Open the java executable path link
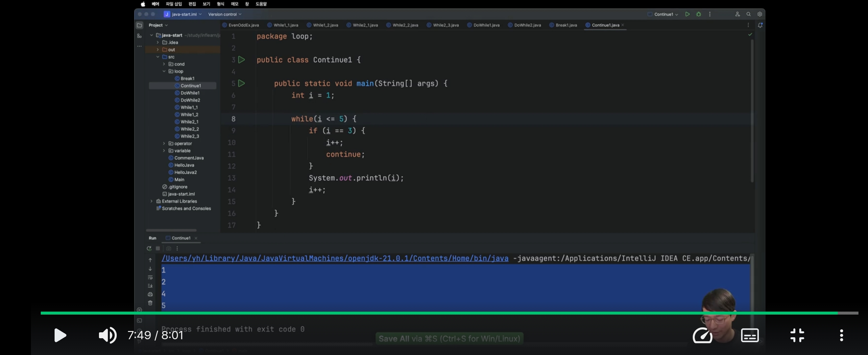 (x=335, y=258)
